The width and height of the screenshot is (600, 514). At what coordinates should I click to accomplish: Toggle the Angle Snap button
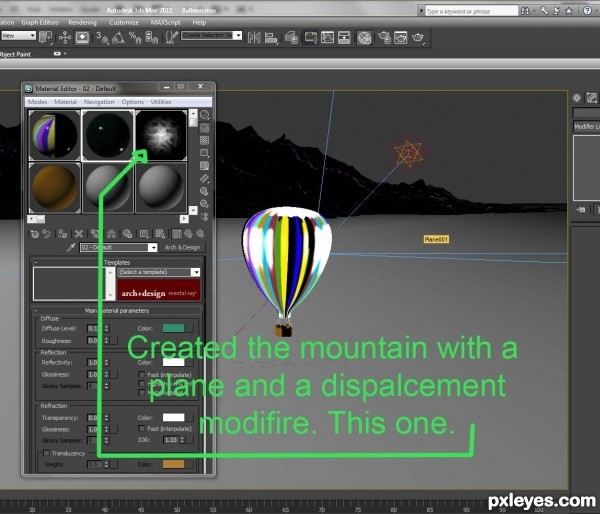pyautogui.click(x=118, y=38)
